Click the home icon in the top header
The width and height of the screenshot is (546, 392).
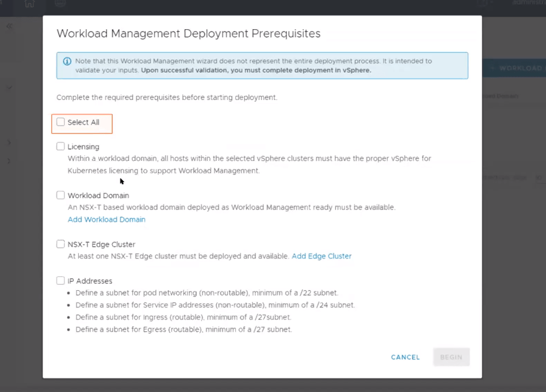point(29,4)
